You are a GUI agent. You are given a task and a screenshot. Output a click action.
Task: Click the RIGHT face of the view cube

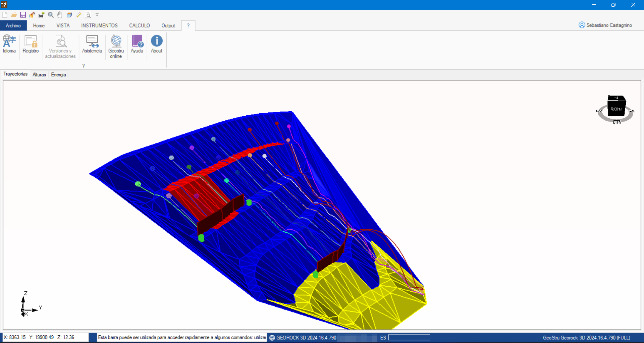(616, 109)
